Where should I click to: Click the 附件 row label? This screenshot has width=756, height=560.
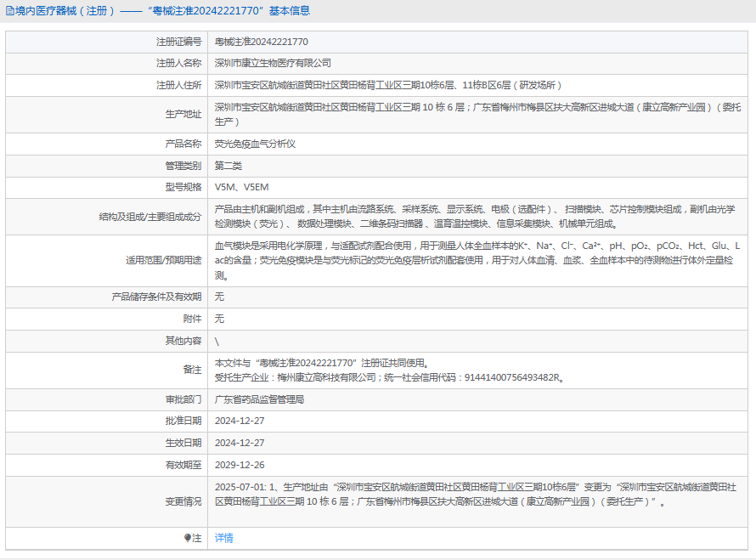192,319
